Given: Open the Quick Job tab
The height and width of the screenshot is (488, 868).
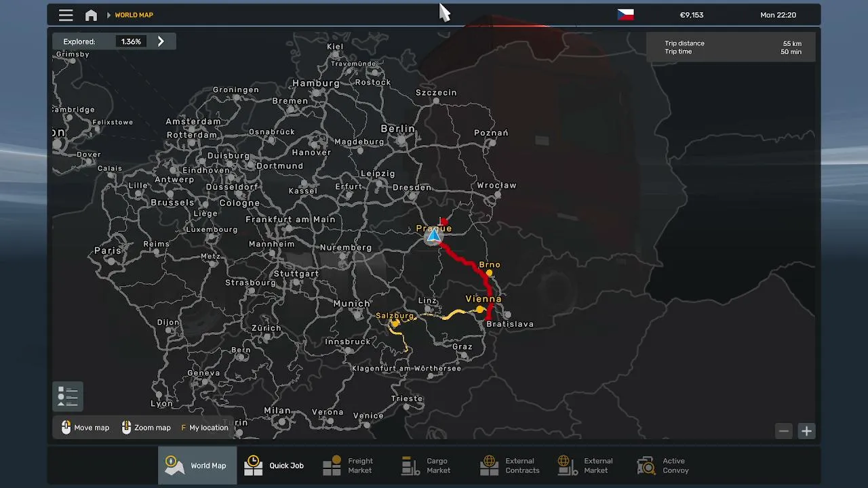Looking at the screenshot, I should (275, 466).
